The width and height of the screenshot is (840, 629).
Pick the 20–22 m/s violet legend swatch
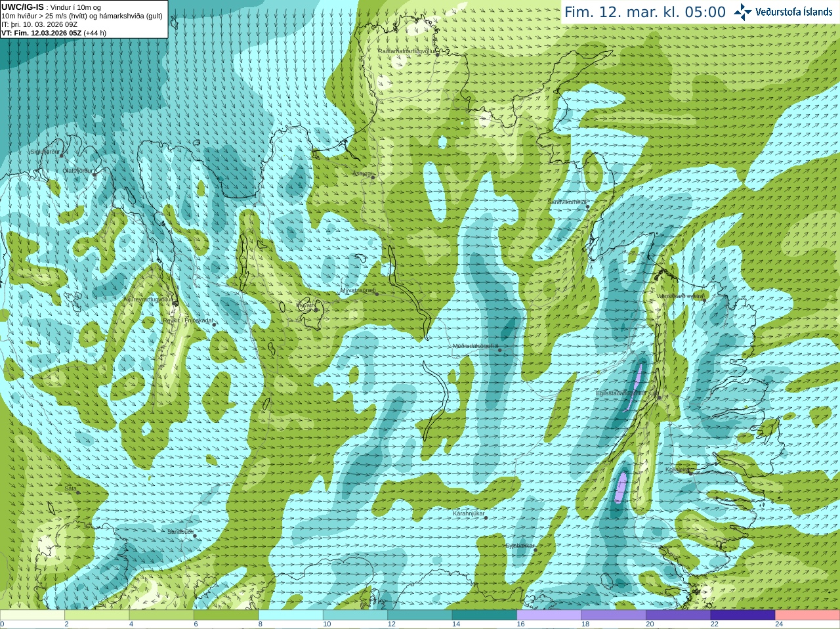679,615
